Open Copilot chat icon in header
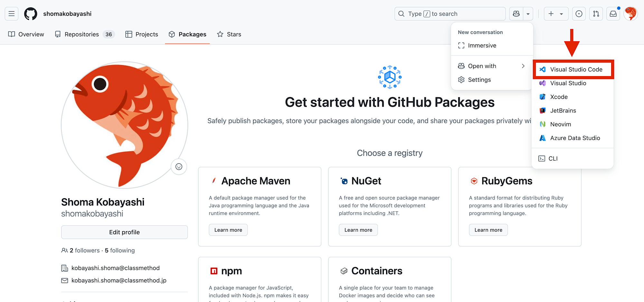 coord(516,14)
